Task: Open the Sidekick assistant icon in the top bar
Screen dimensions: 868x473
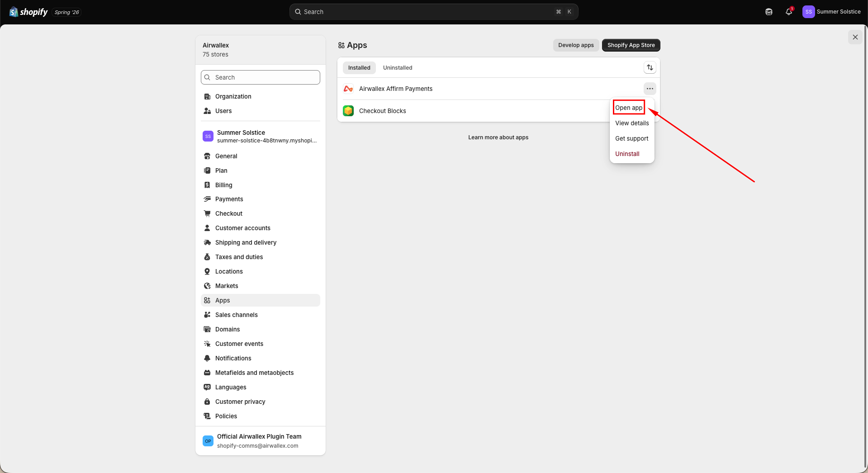Action: (769, 12)
